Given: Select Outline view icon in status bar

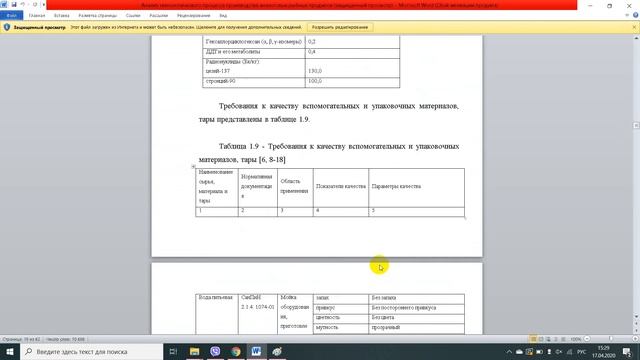Looking at the screenshot, I should [556, 339].
